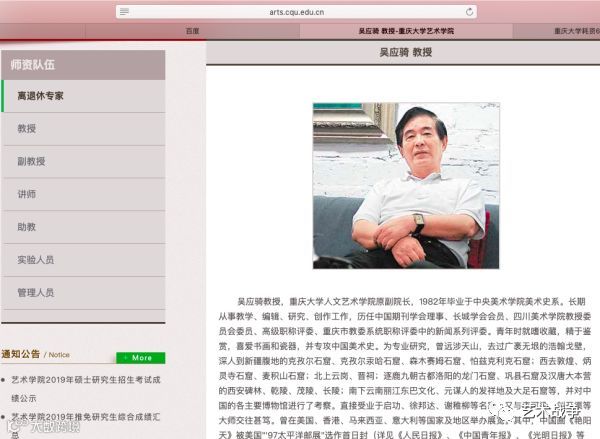Select 实验人员 in the sidebar menu
The image size is (600, 439).
(x=83, y=260)
